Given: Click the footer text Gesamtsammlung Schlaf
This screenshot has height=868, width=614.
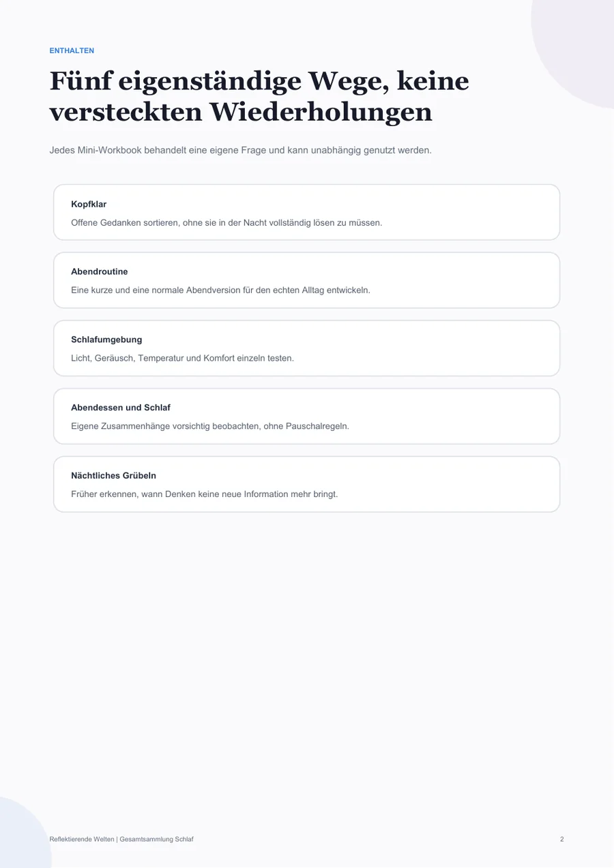Looking at the screenshot, I should pyautogui.click(x=156, y=839).
